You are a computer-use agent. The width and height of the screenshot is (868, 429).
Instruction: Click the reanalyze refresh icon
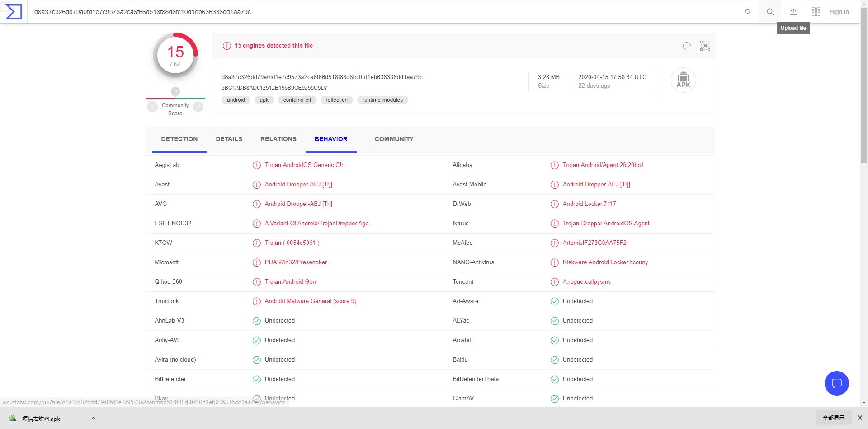[687, 46]
